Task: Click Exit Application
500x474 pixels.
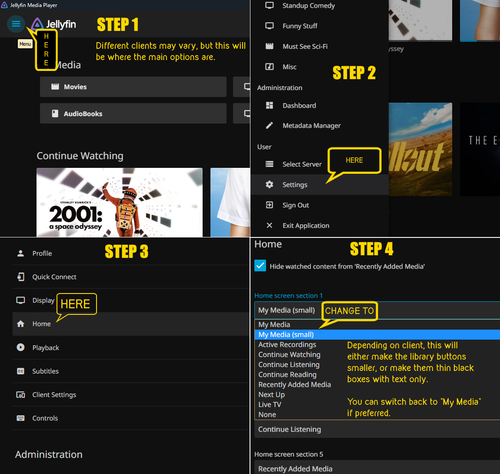Action: [306, 226]
